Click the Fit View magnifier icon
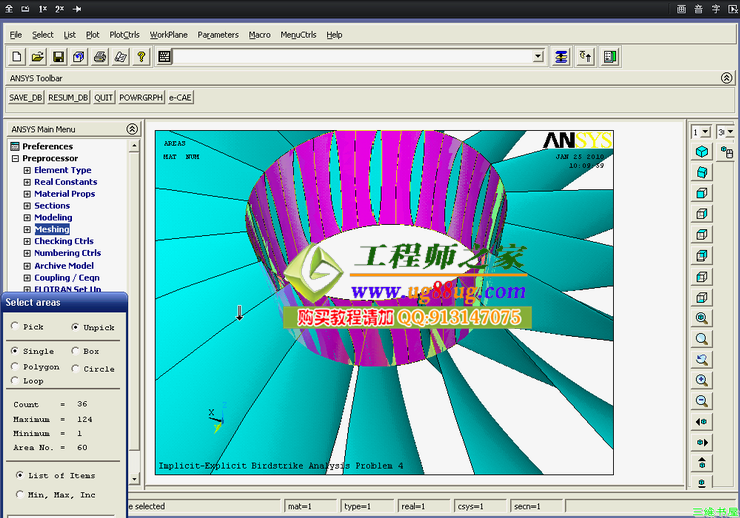The image size is (740, 518). click(702, 317)
